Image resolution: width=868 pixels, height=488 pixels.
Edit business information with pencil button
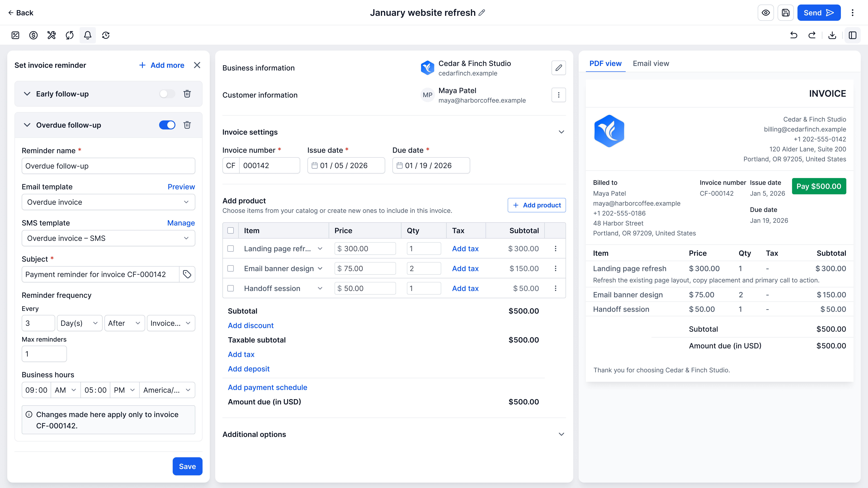click(559, 68)
